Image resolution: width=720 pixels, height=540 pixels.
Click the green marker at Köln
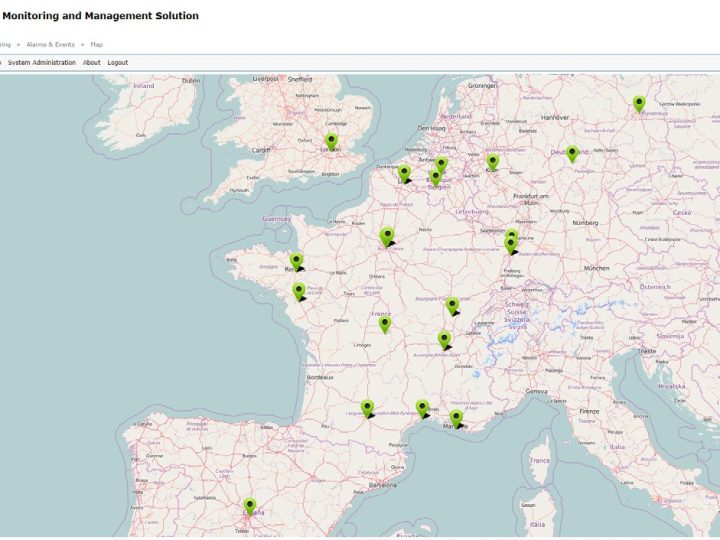493,162
